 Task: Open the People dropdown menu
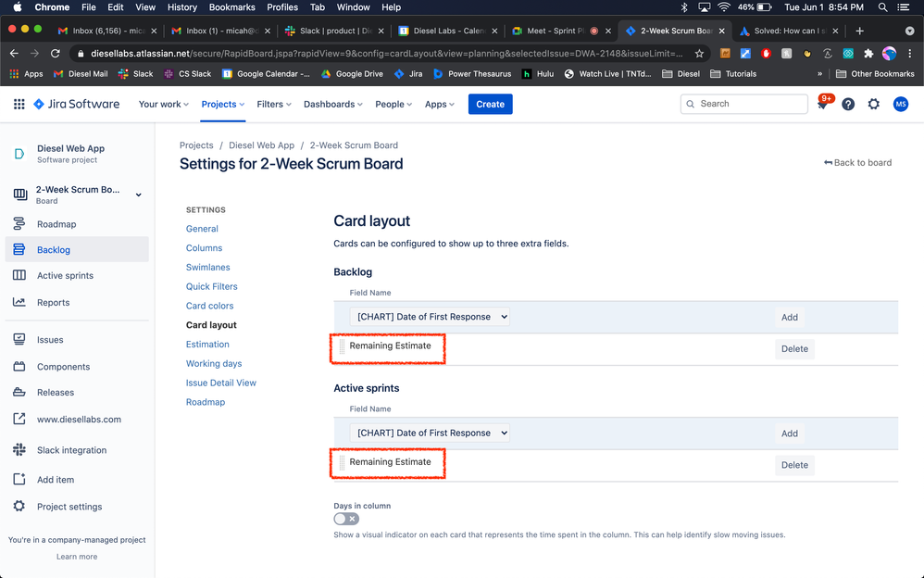(x=393, y=105)
